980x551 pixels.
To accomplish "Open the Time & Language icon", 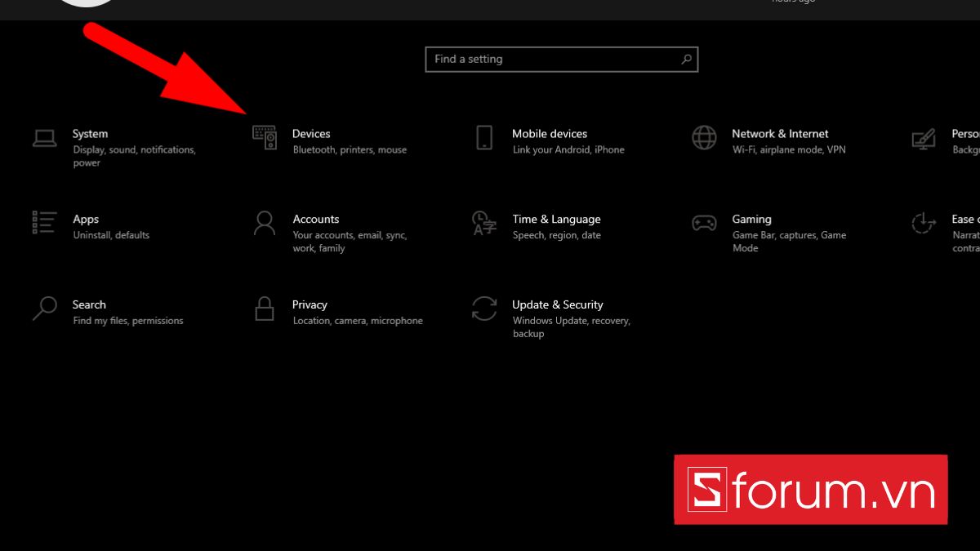I will tap(484, 223).
